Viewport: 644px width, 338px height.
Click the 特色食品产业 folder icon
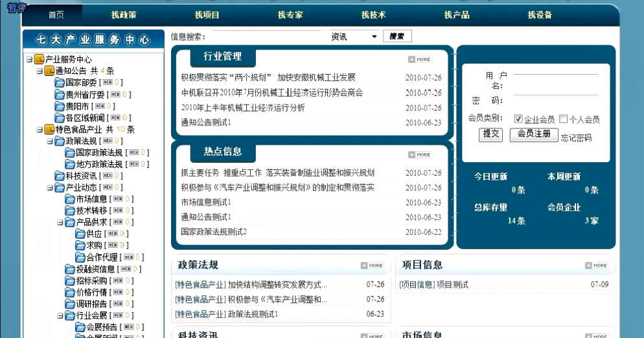click(x=49, y=130)
